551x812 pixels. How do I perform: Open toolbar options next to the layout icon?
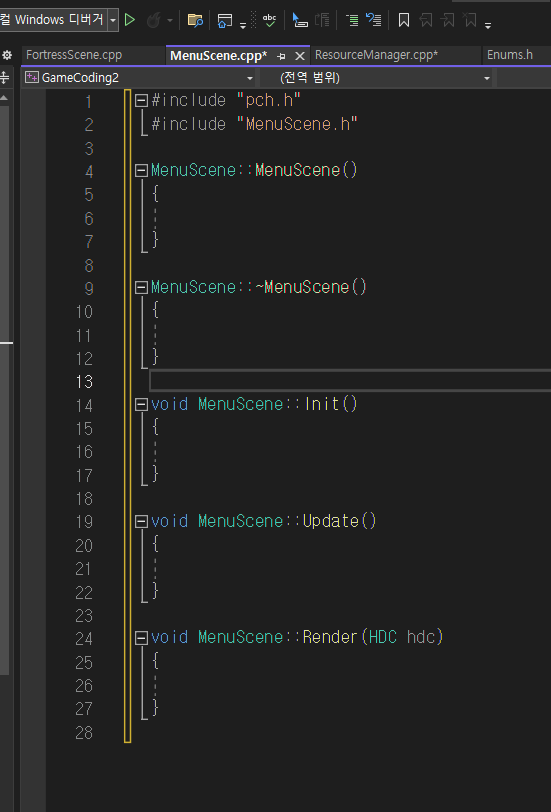click(243, 24)
